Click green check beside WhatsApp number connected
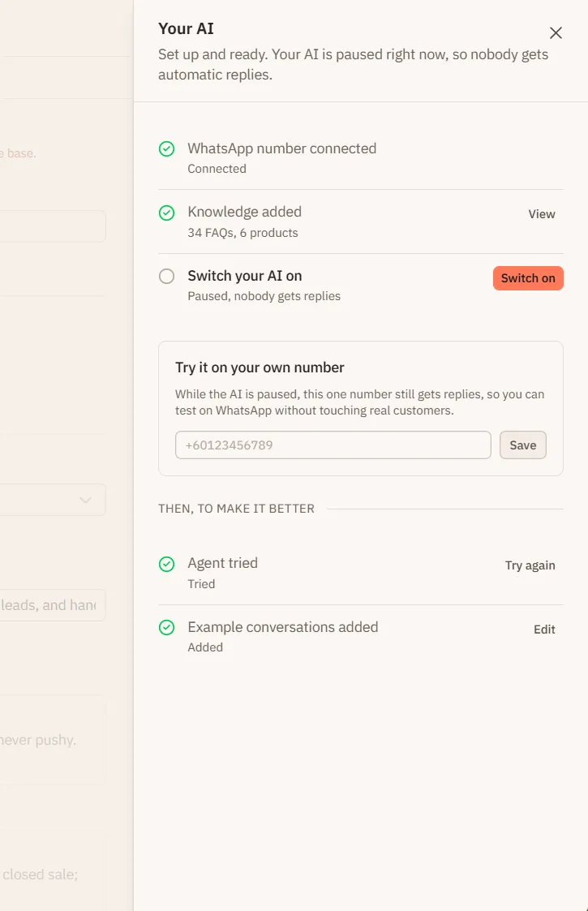Screen dimensions: 588x911 coord(167,148)
